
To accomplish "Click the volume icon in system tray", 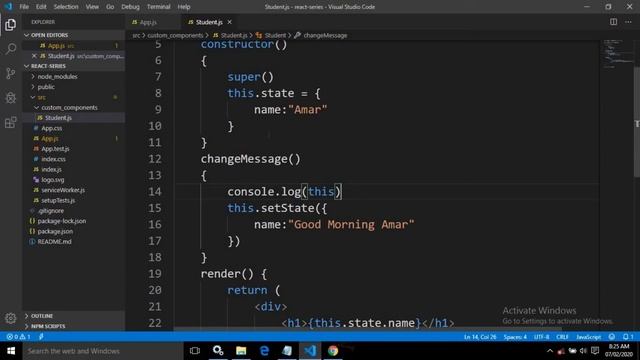I will (583, 351).
